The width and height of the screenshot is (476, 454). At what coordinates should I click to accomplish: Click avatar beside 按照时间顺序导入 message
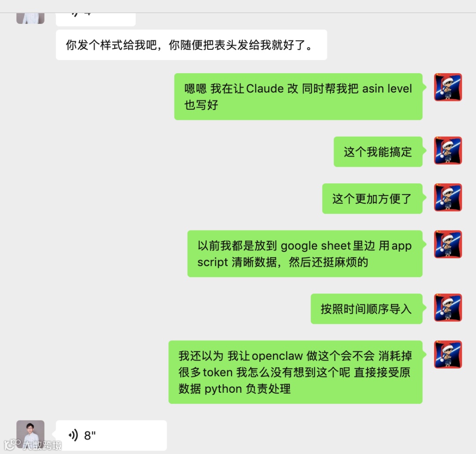click(448, 308)
